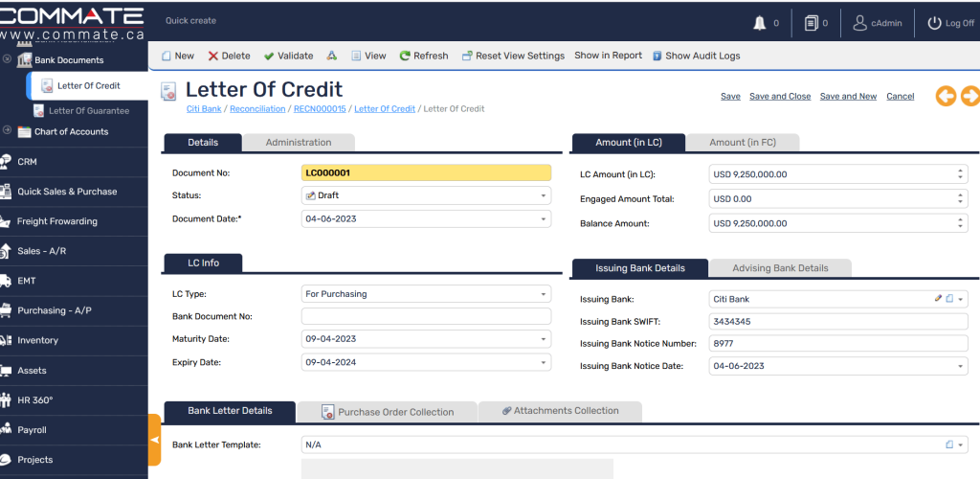Expand the Chart of Accounts node
The height and width of the screenshot is (479, 980).
(7, 130)
